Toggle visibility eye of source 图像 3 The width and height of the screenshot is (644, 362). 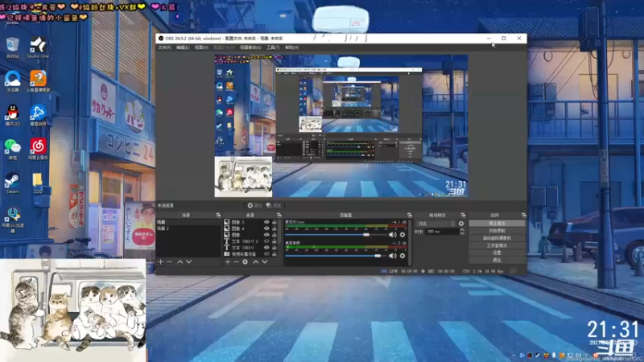click(x=266, y=222)
